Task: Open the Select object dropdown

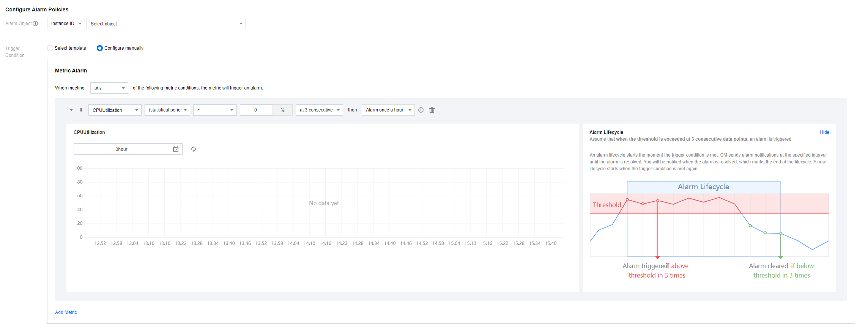Action: 166,24
